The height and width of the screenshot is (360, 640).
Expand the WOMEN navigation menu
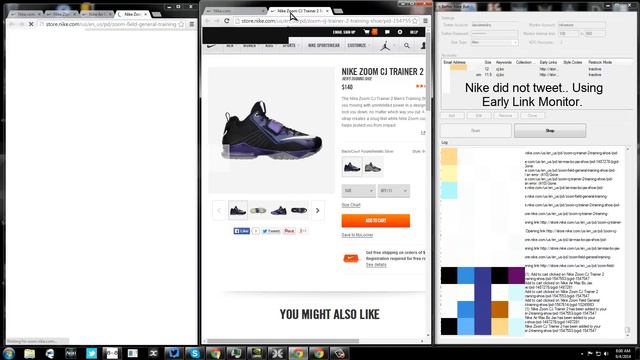pyautogui.click(x=249, y=46)
